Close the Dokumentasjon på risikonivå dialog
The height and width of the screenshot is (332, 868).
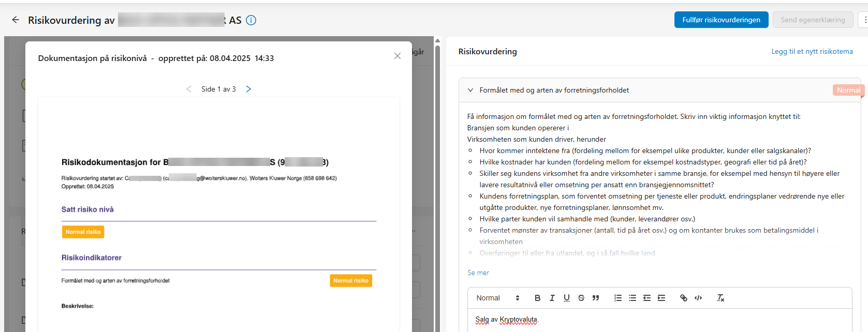(x=398, y=56)
